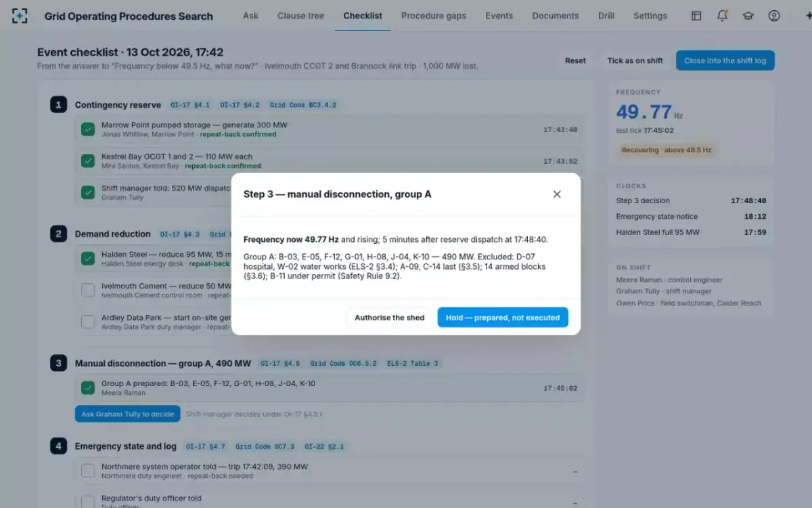Click the Reset button
Image resolution: width=812 pixels, height=508 pixels.
pyautogui.click(x=575, y=60)
